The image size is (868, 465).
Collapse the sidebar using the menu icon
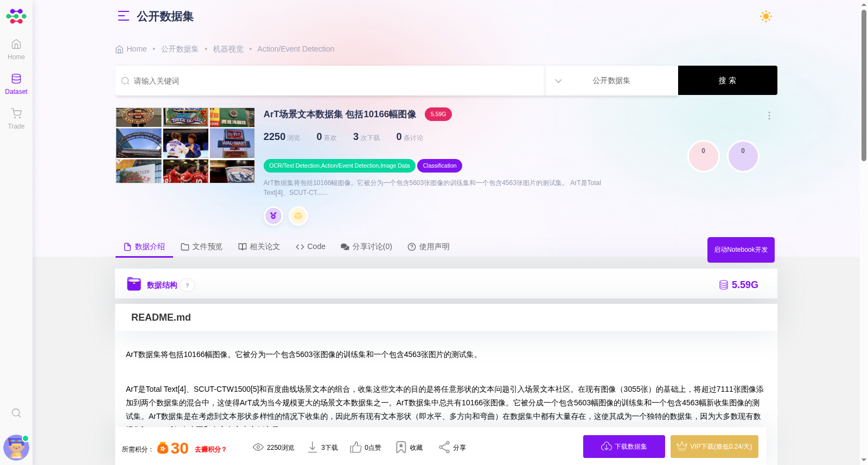point(124,16)
